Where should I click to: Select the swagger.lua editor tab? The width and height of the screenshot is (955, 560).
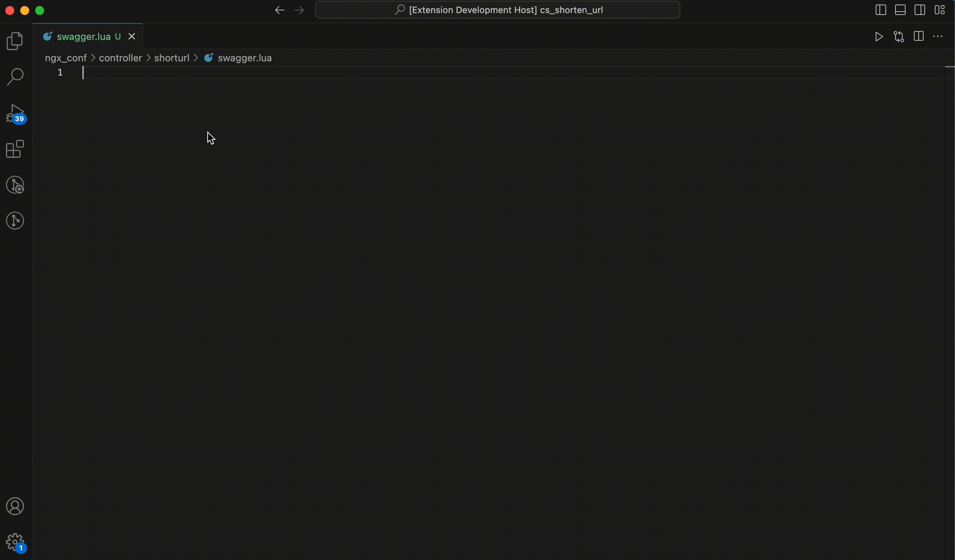[x=83, y=37]
